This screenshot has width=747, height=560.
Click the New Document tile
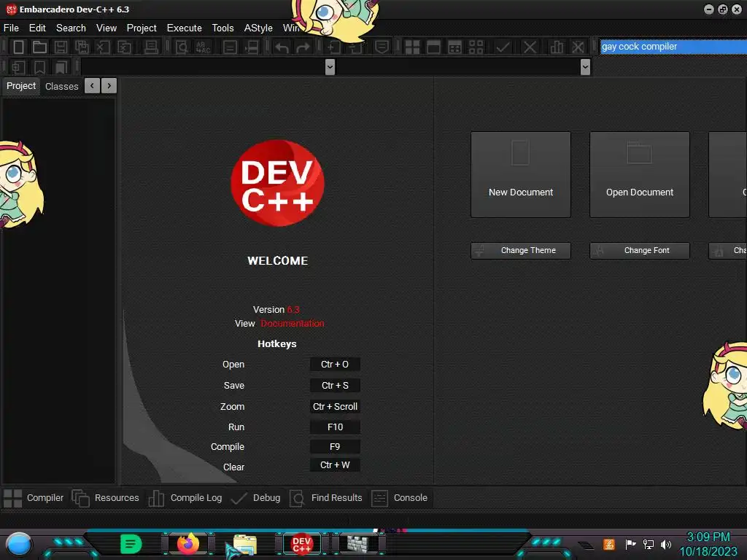[521, 175]
